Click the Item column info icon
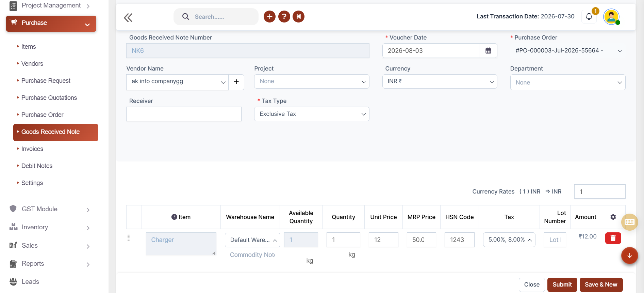644x293 pixels. [174, 217]
